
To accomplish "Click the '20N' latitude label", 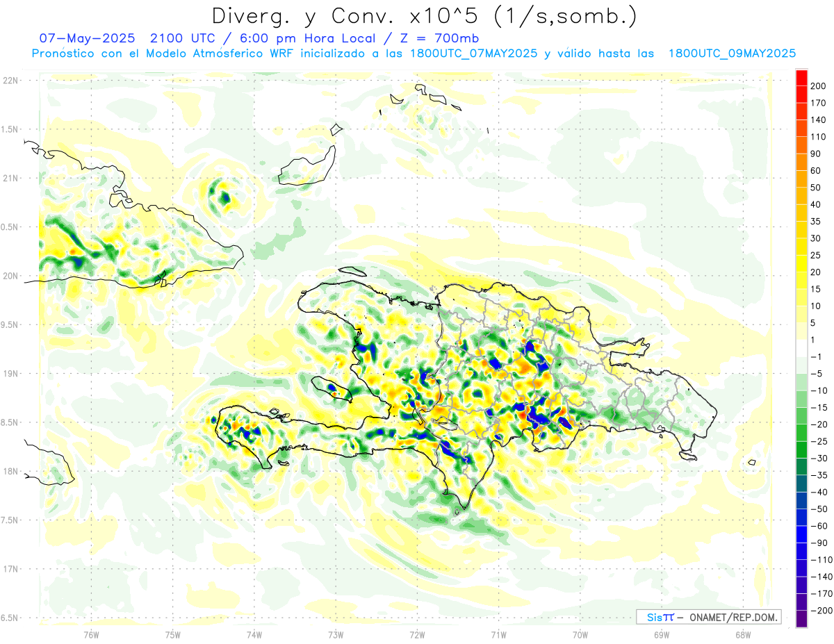I will [x=10, y=276].
